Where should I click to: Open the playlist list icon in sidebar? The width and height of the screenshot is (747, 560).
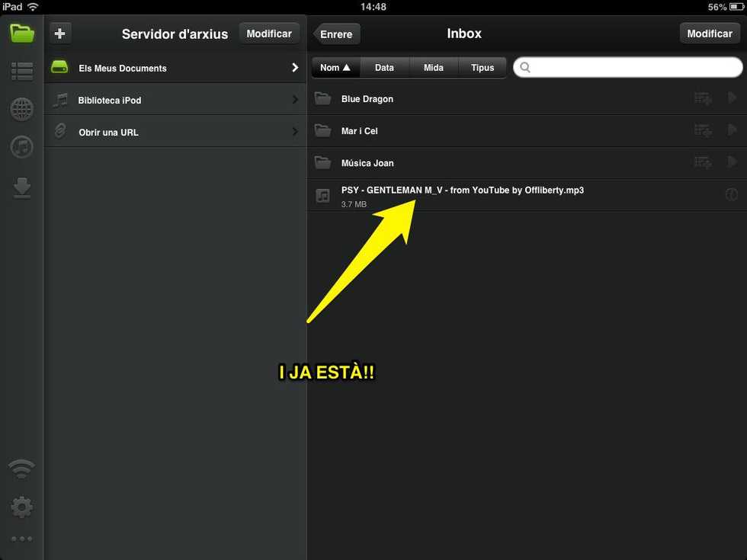pos(21,72)
